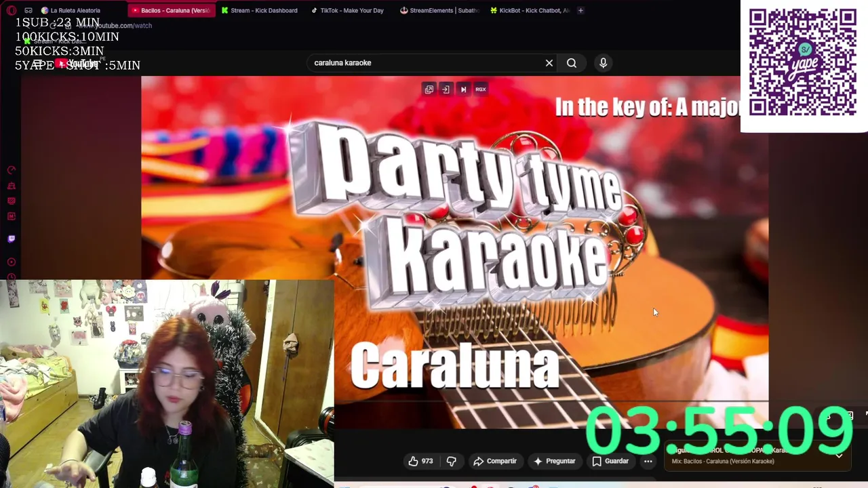868x488 pixels.
Task: Open the tab islands workspace icon
Action: [x=28, y=10]
